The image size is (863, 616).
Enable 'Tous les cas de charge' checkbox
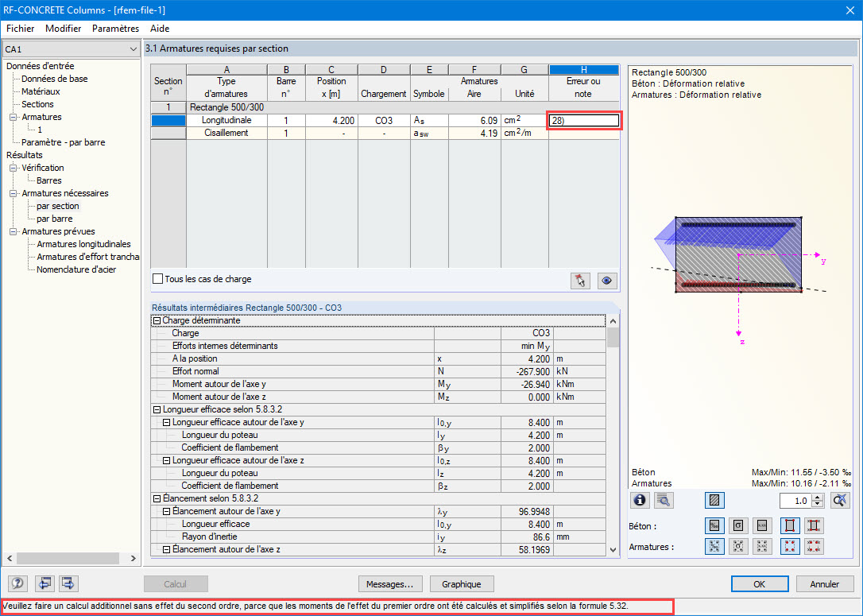[158, 278]
